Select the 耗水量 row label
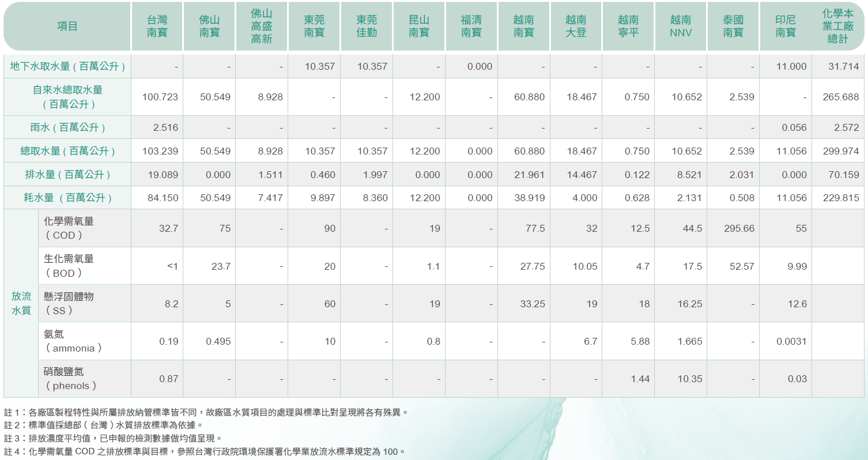The width and height of the screenshot is (868, 460). (x=68, y=198)
